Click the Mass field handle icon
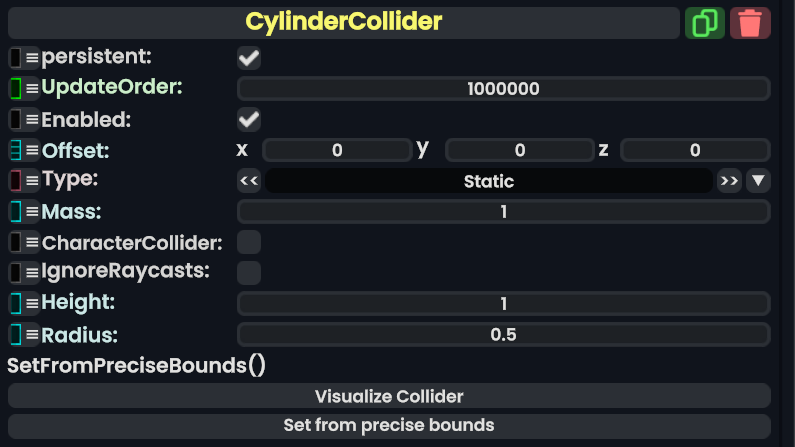The width and height of the screenshot is (795, 447). [15, 212]
